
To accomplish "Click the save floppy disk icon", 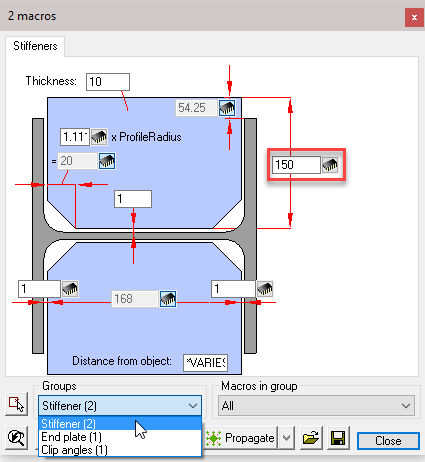I will point(338,438).
